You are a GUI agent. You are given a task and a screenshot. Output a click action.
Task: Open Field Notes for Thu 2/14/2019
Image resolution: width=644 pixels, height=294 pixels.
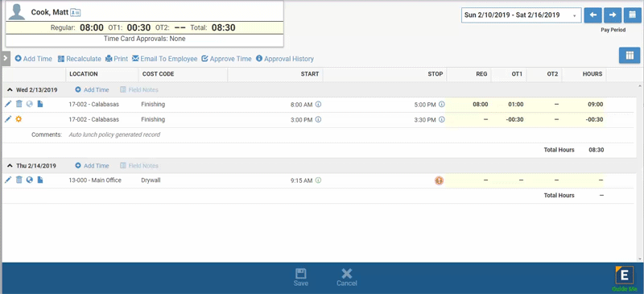(138, 166)
